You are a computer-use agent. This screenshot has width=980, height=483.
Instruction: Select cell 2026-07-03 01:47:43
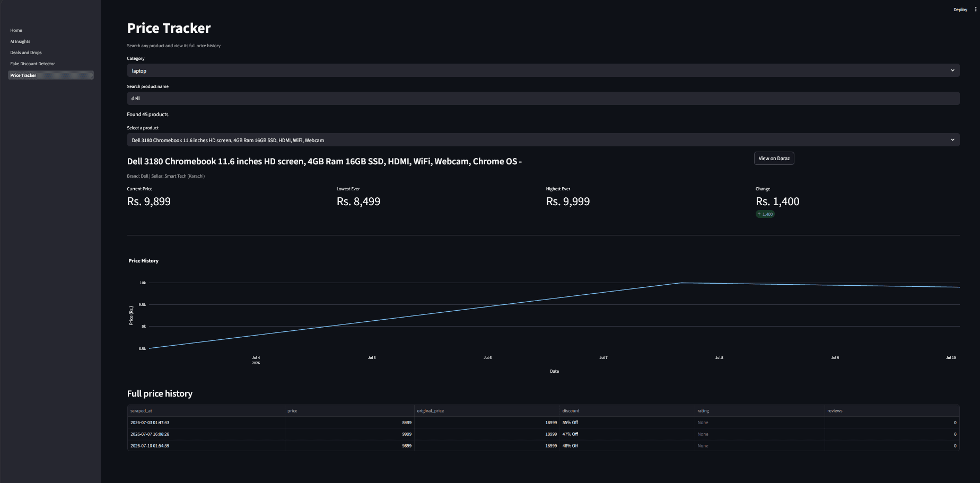[x=206, y=423]
